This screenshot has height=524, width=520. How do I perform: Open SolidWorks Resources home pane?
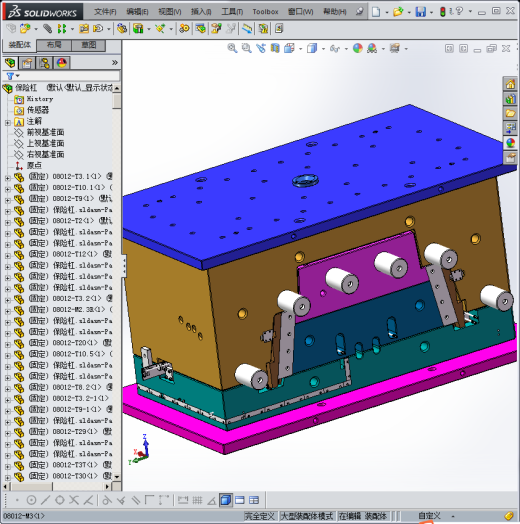coord(510,84)
